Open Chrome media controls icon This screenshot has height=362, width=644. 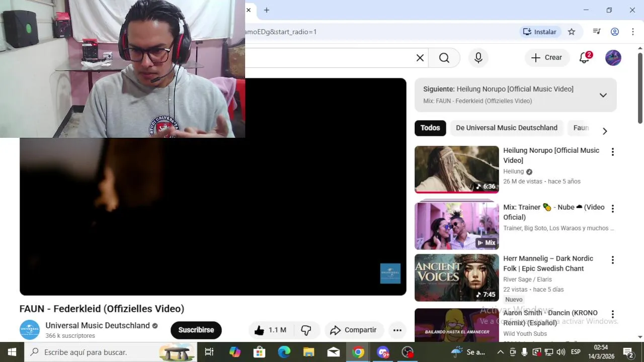coord(597,32)
